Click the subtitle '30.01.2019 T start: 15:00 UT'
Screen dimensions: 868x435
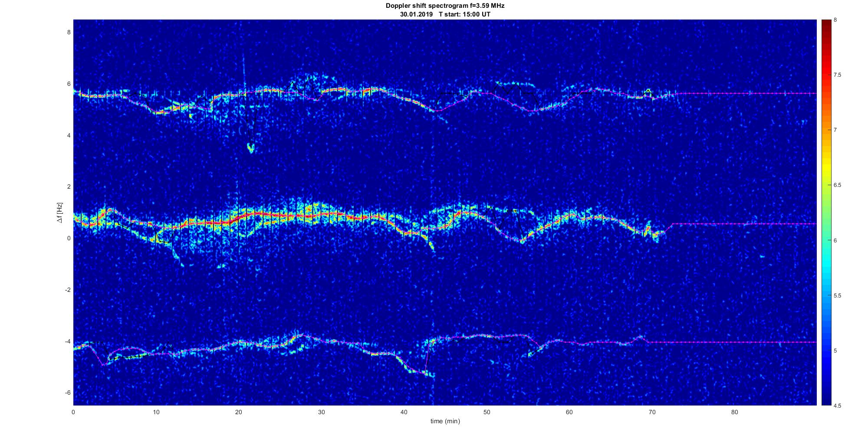445,14
